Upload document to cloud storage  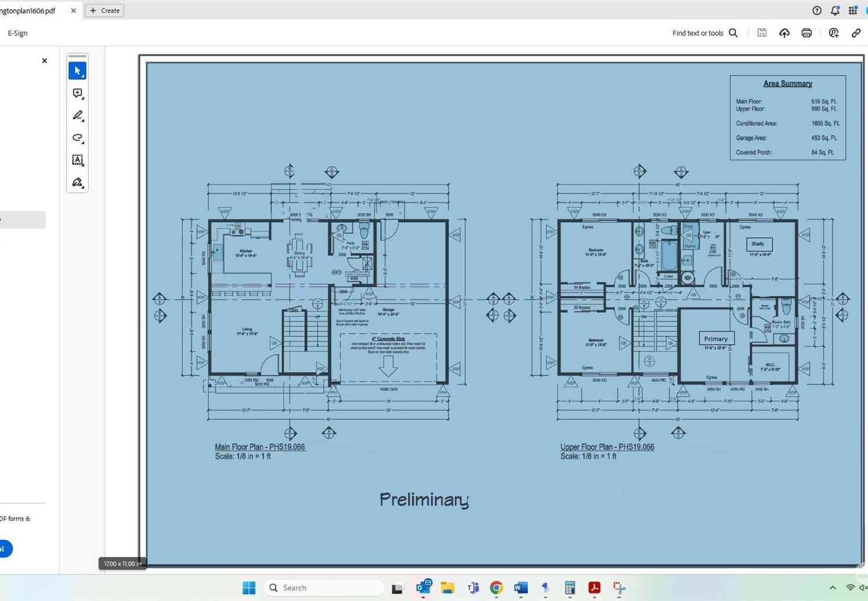coord(784,33)
